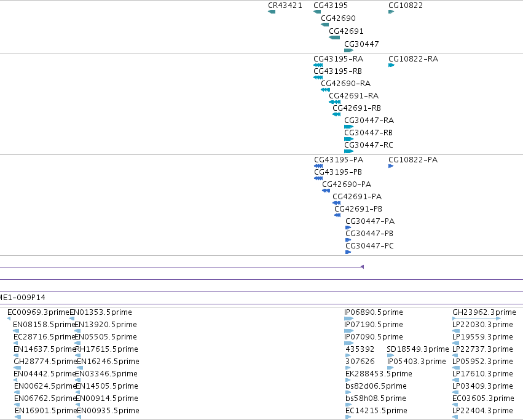The image size is (523, 420).
Task: Open EST EN05505.5prime
Action: 77,343
